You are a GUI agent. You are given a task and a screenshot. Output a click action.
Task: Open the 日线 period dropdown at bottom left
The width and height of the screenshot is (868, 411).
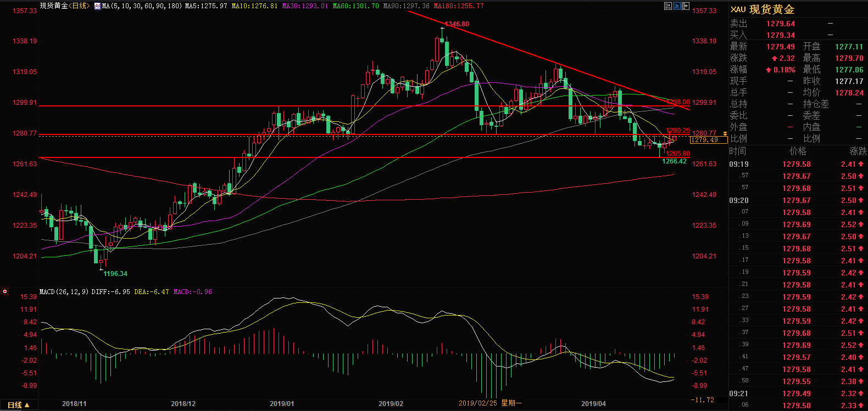(x=18, y=405)
